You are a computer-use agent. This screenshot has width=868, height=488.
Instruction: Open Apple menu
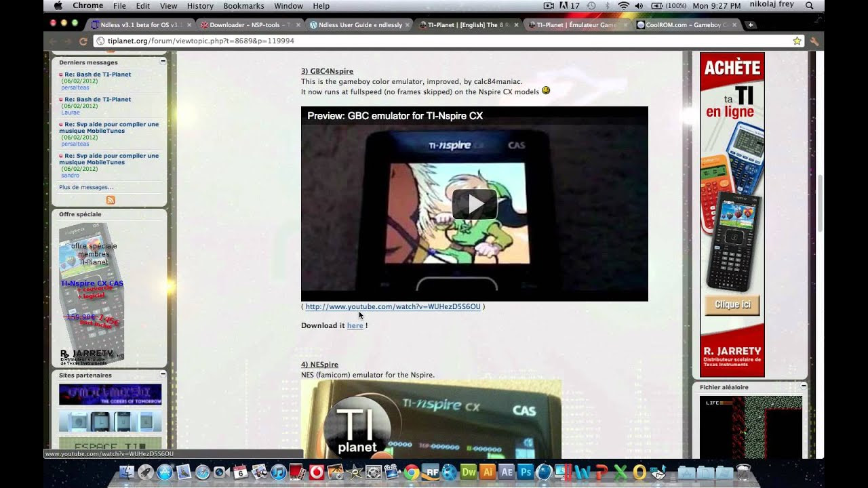click(x=58, y=5)
